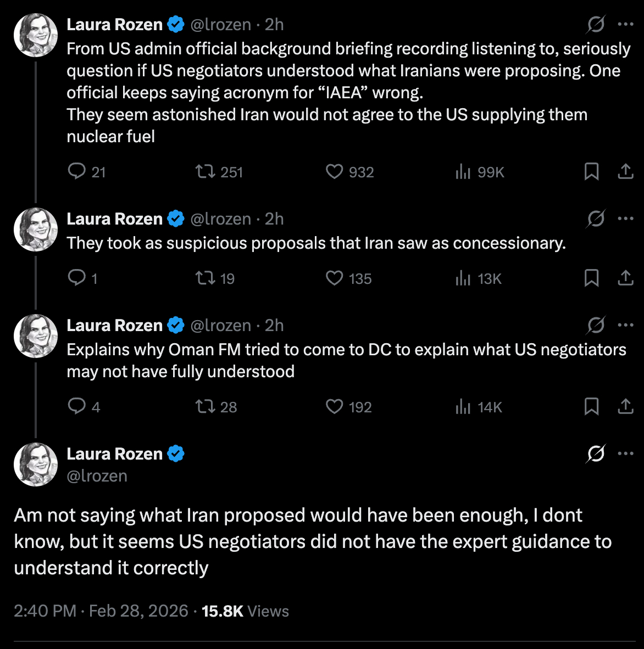Repost the tweet with 19 reposts
The height and width of the screenshot is (649, 644).
pyautogui.click(x=206, y=278)
